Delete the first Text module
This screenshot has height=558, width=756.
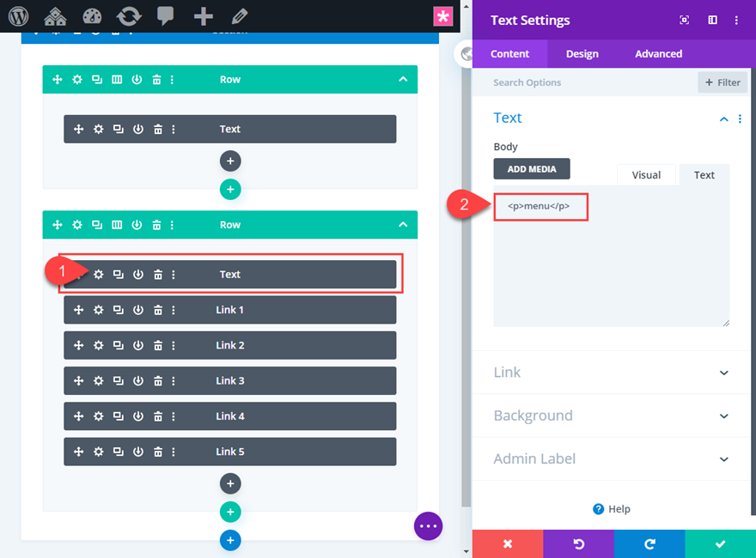tap(158, 129)
